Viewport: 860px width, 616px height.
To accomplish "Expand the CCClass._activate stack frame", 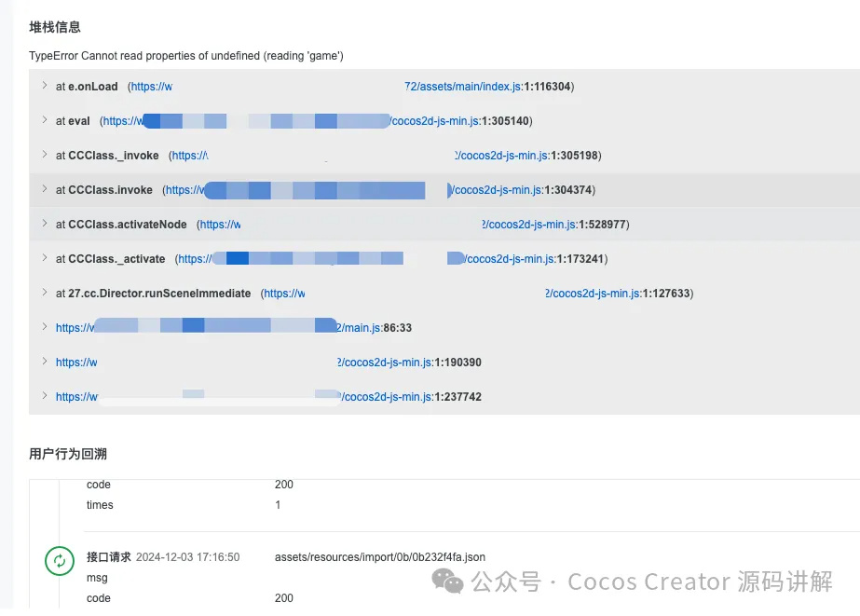I will coord(44,258).
